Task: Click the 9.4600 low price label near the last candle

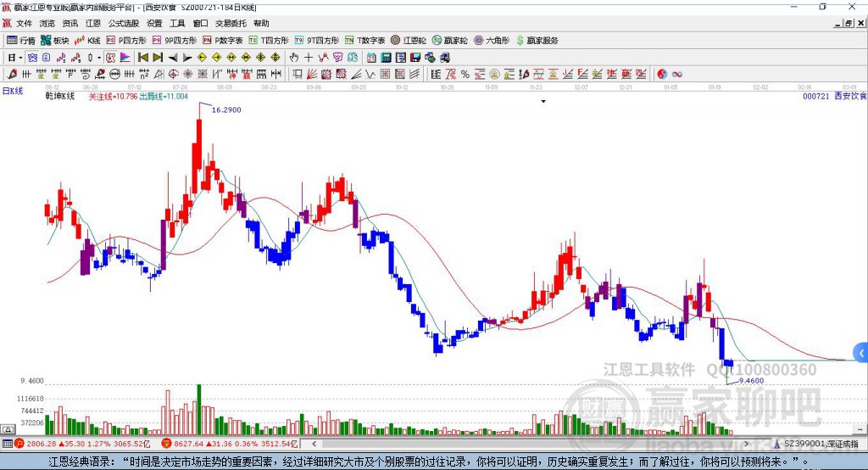Action: [751, 381]
